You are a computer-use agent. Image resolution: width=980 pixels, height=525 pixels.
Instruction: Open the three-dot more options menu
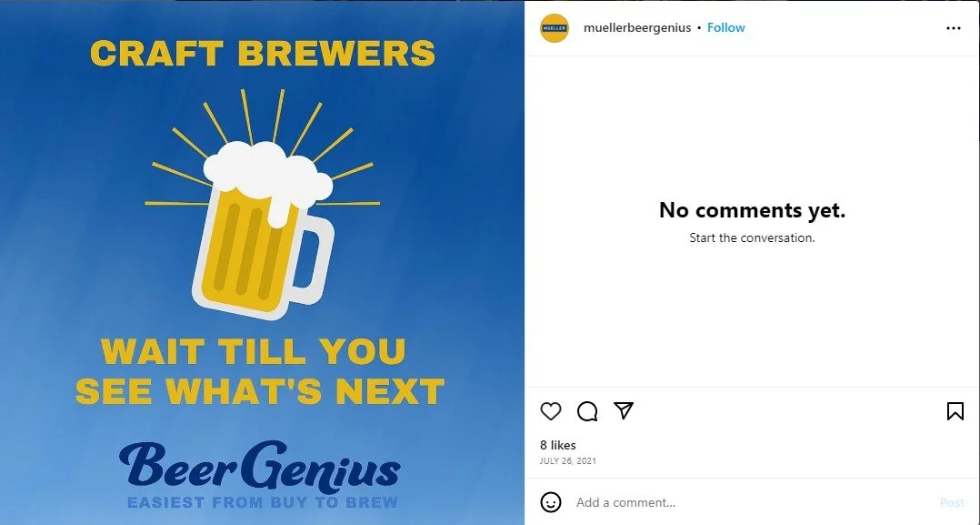pyautogui.click(x=953, y=28)
